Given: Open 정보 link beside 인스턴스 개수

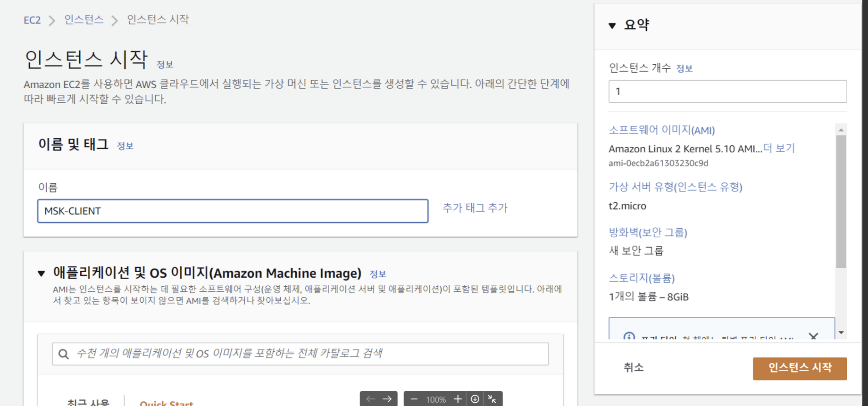Looking at the screenshot, I should pyautogui.click(x=684, y=69).
